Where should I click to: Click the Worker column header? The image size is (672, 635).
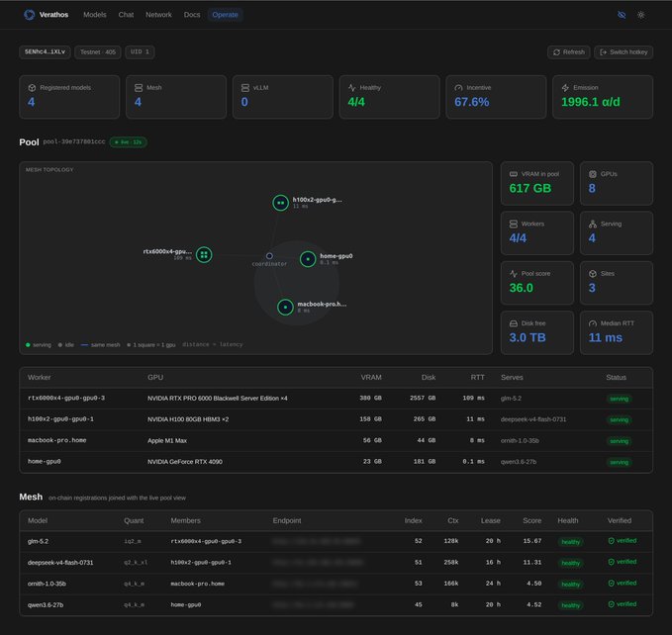[39, 377]
